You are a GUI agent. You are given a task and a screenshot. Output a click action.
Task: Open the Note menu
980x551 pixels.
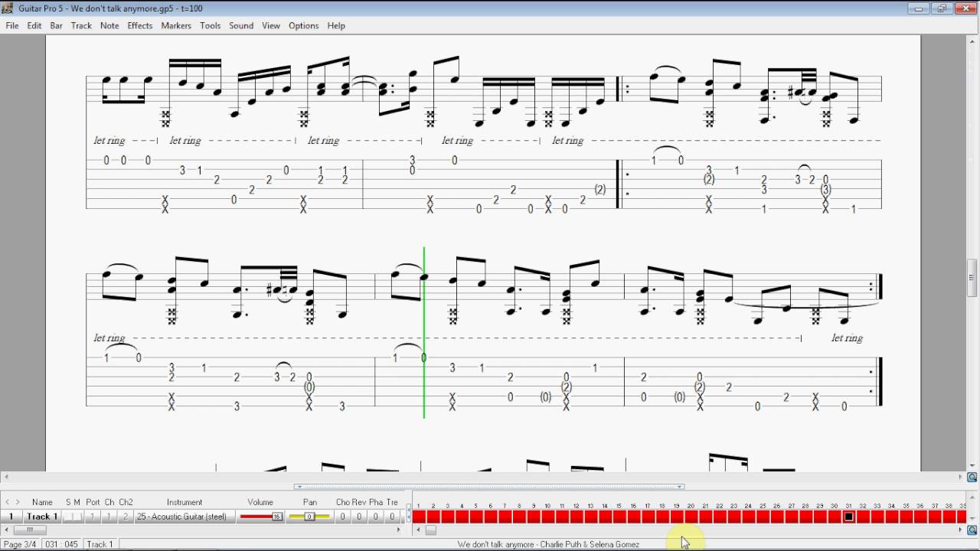click(109, 25)
